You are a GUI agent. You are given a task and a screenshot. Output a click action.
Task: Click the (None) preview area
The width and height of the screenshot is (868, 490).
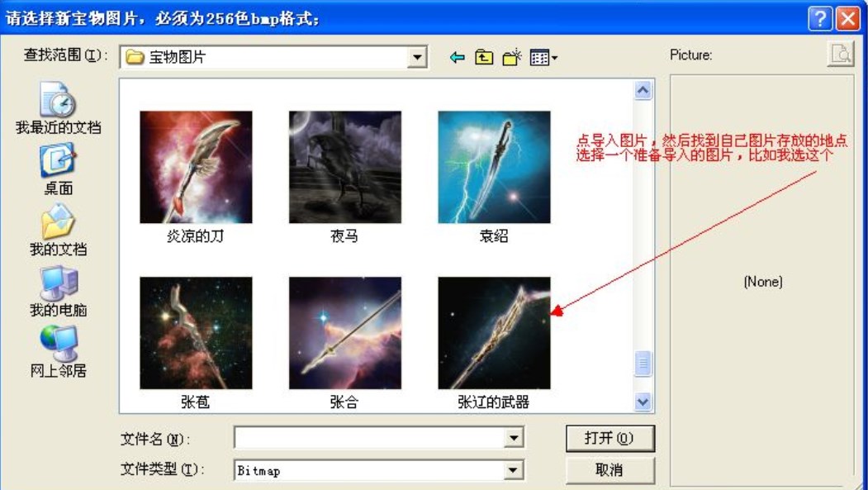pyautogui.click(x=762, y=282)
